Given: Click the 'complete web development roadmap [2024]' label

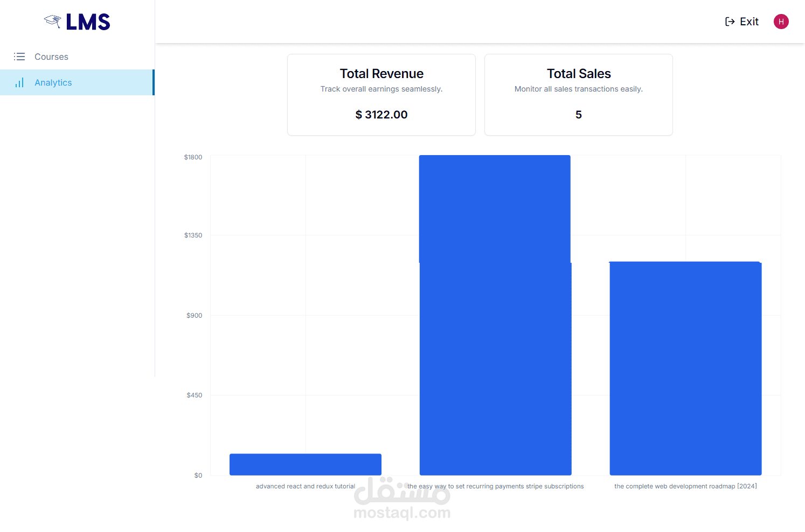Looking at the screenshot, I should pos(685,486).
